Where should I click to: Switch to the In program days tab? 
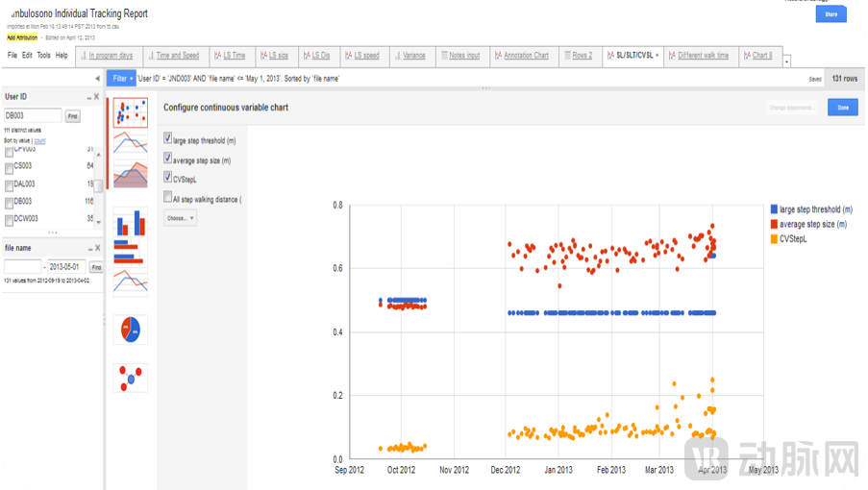tap(109, 56)
